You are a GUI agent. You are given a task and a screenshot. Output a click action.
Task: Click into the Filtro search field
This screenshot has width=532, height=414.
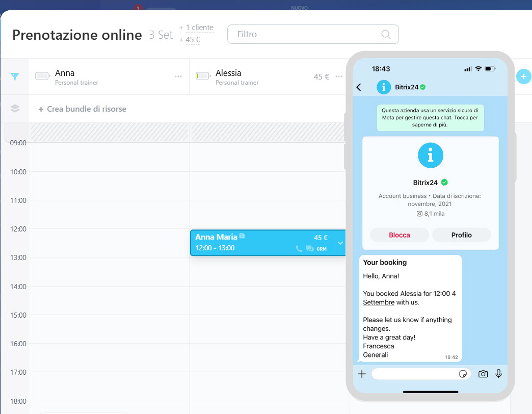(306, 35)
